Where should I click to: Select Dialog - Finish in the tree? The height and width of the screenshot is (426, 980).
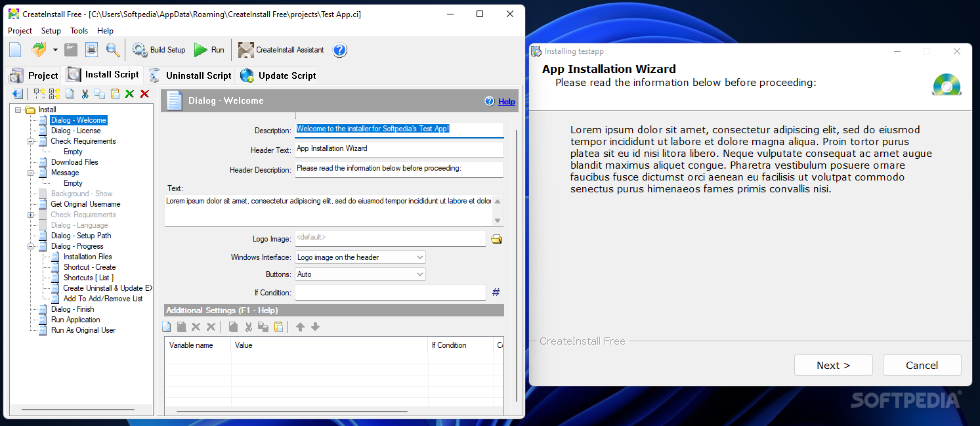tap(72, 309)
